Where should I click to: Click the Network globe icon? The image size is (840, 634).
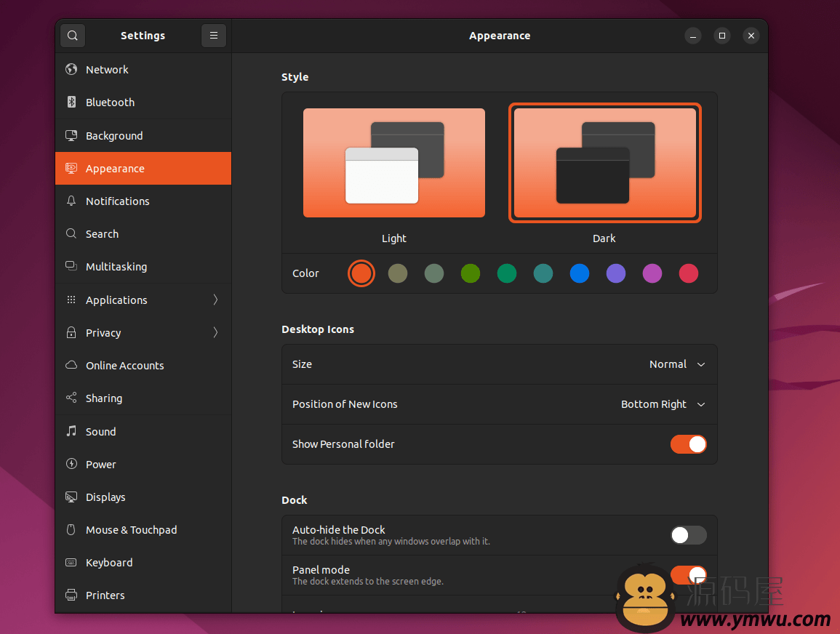click(x=71, y=69)
